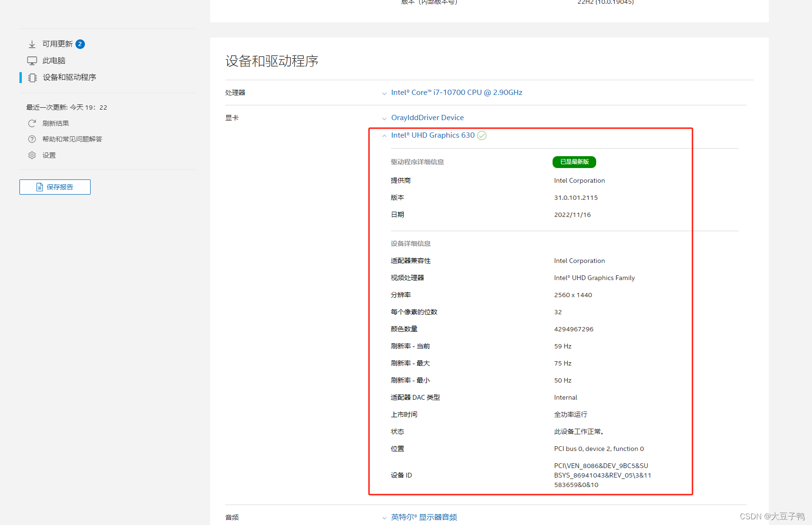Click the chip icon beside 设备和驱动程序

point(32,77)
